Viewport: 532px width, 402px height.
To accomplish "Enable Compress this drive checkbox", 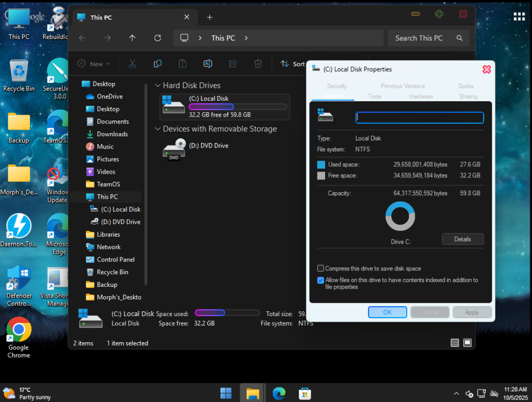I will tap(321, 268).
